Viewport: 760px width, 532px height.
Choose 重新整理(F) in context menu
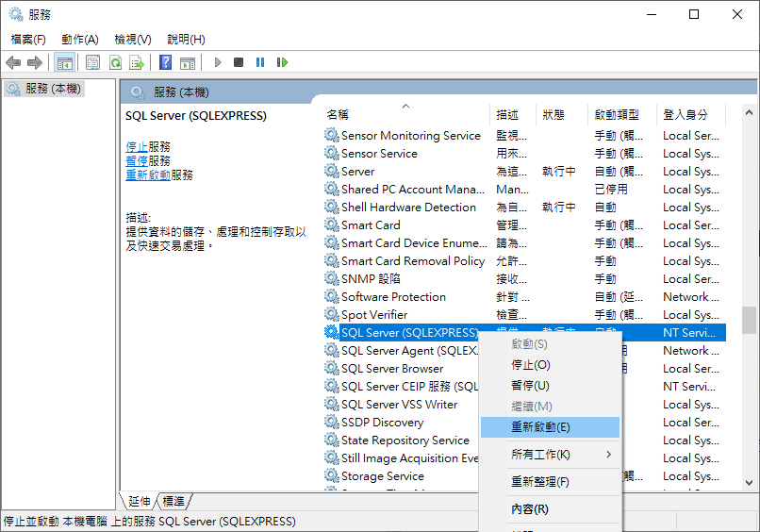pos(550,482)
